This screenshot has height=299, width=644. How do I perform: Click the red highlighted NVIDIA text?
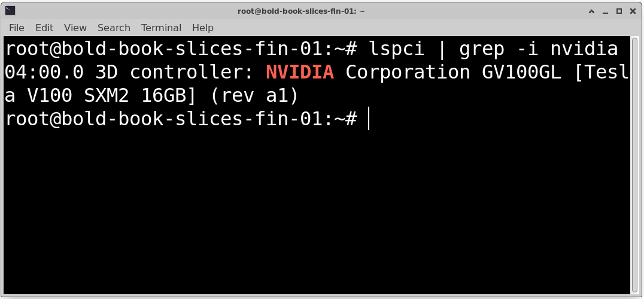coord(300,73)
